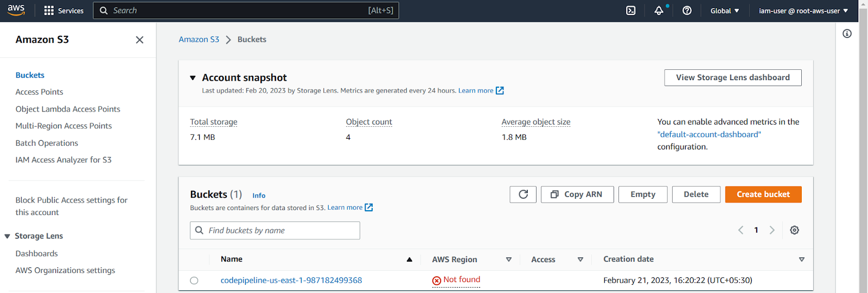Open the help question mark icon
Viewport: 868px width, 293px height.
pyautogui.click(x=687, y=11)
